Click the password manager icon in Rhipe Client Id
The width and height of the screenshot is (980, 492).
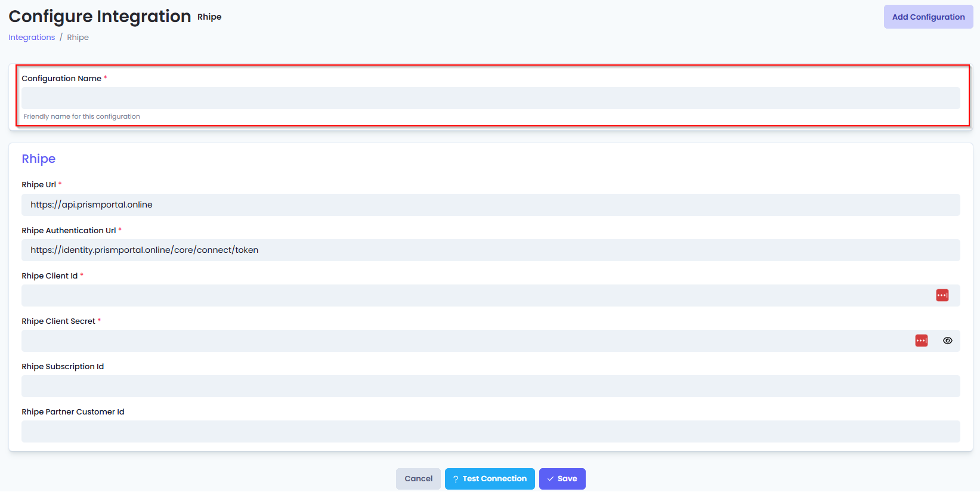(942, 295)
